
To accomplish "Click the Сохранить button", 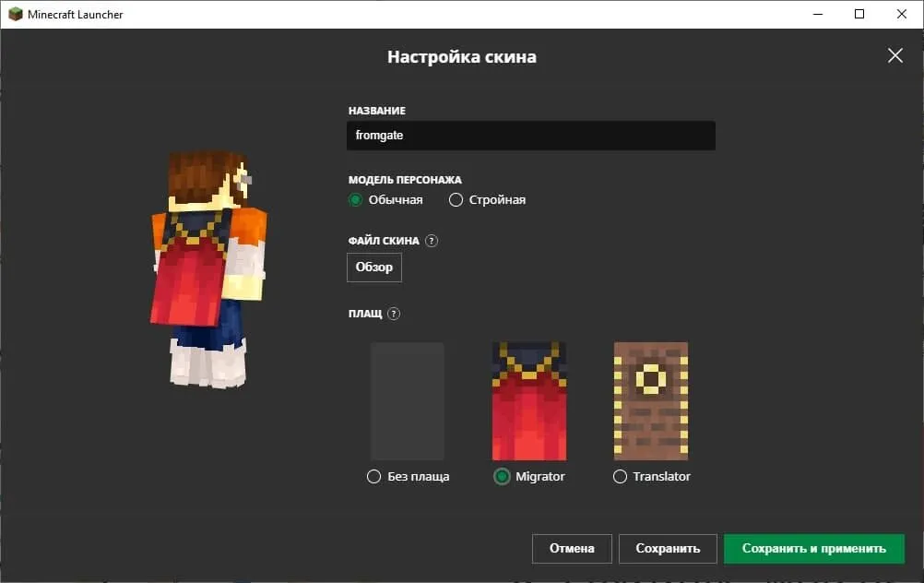I will tap(668, 549).
